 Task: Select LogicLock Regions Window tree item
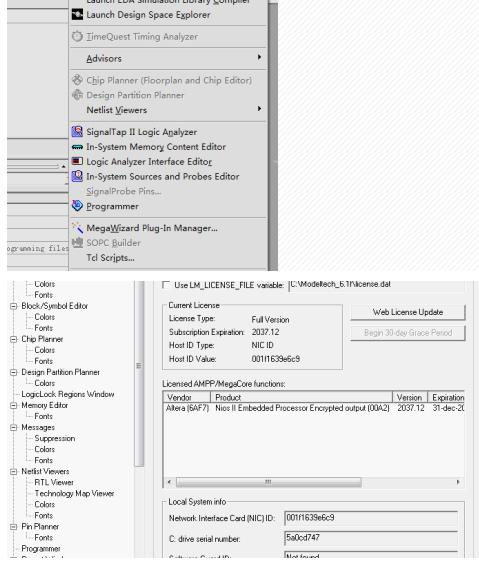pyautogui.click(x=68, y=394)
